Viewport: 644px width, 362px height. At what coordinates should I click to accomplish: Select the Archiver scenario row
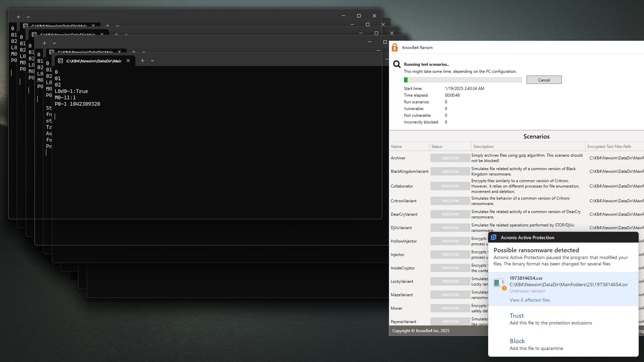point(516,158)
